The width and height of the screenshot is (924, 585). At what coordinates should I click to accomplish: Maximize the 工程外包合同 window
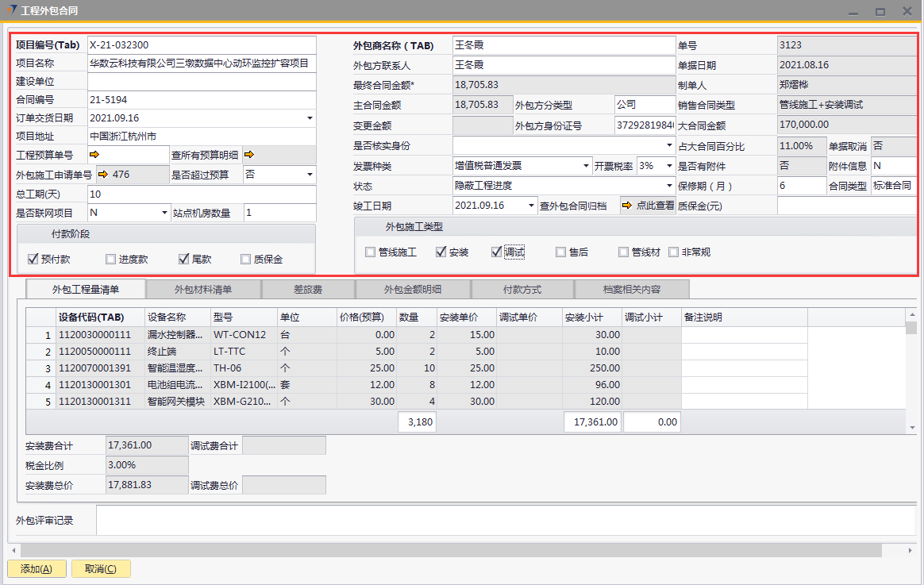coord(880,12)
